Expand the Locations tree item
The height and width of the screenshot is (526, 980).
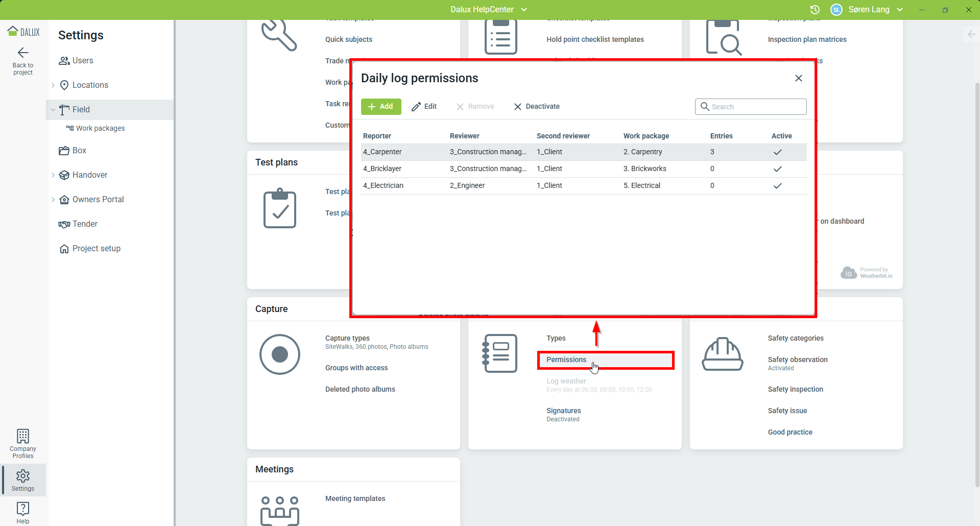53,85
